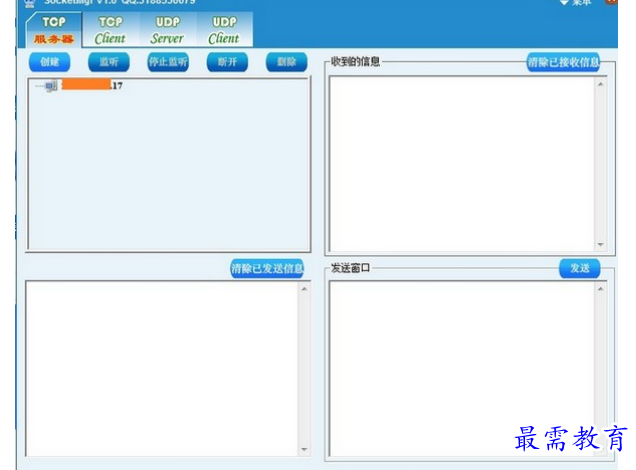Open the TCP Client tab
636x470 pixels.
[110, 30]
